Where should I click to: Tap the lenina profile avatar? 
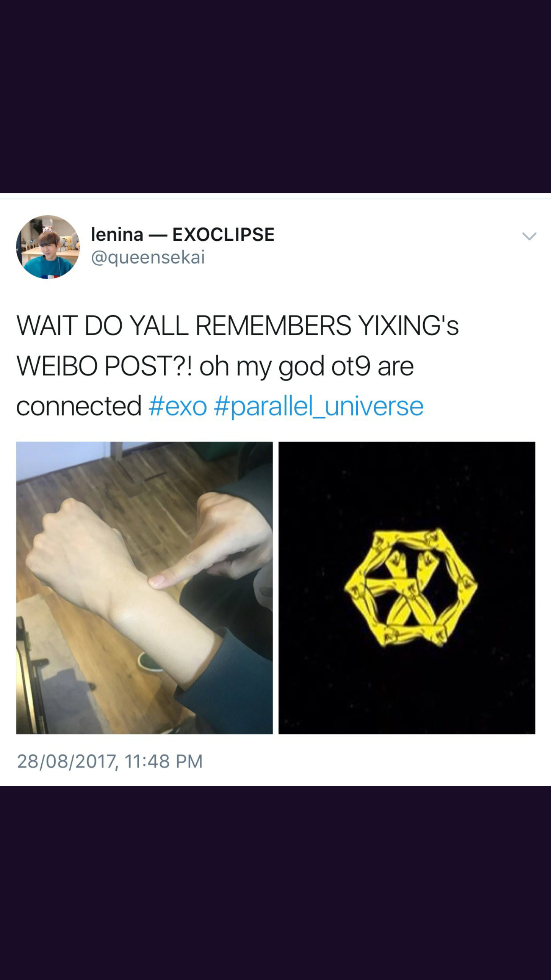48,247
